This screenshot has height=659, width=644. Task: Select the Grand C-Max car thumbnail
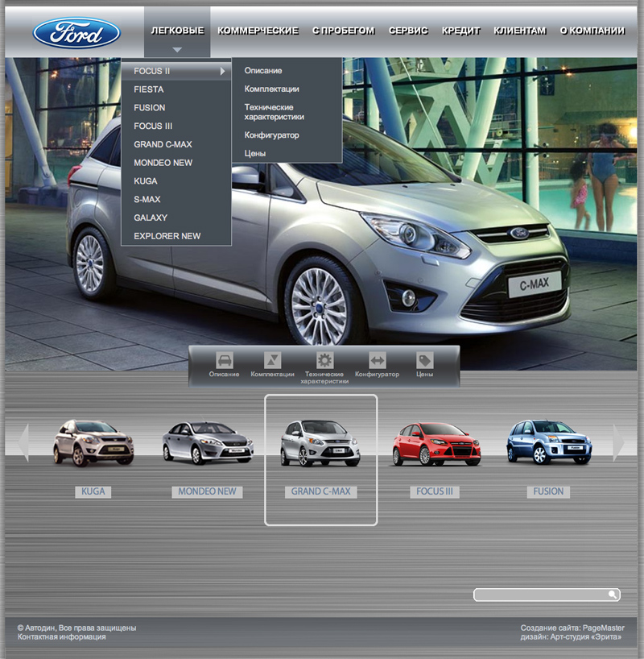click(x=320, y=444)
